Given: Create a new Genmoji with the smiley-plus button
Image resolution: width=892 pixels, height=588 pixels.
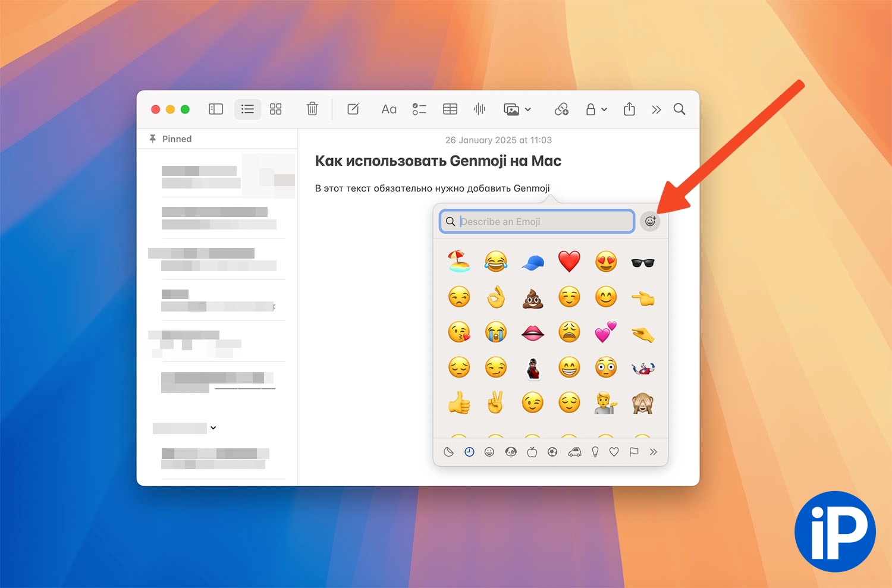Looking at the screenshot, I should coord(651,221).
